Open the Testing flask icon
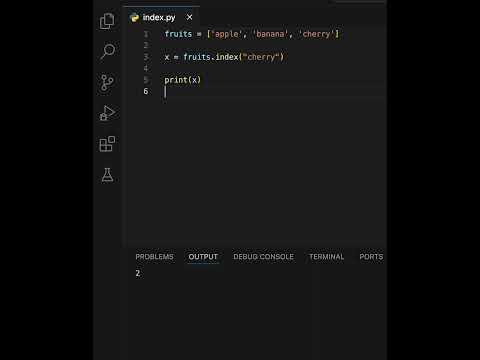Image resolution: width=480 pixels, height=360 pixels. pos(107,175)
